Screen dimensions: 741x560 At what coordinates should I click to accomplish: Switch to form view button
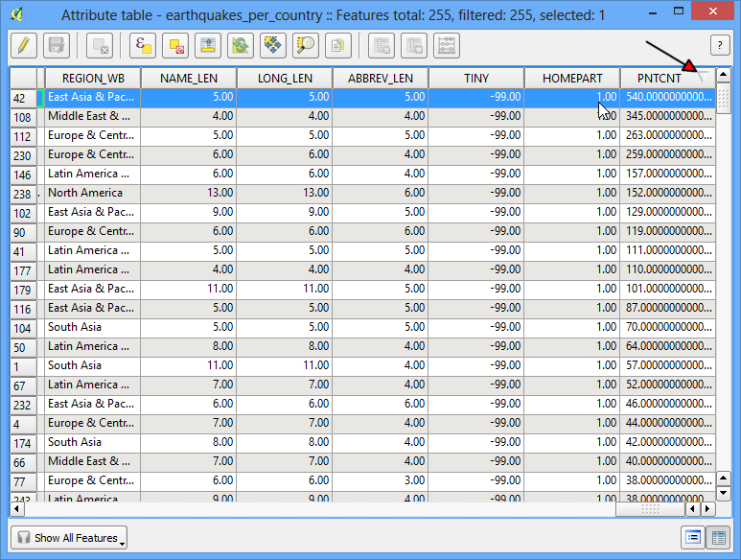click(693, 537)
